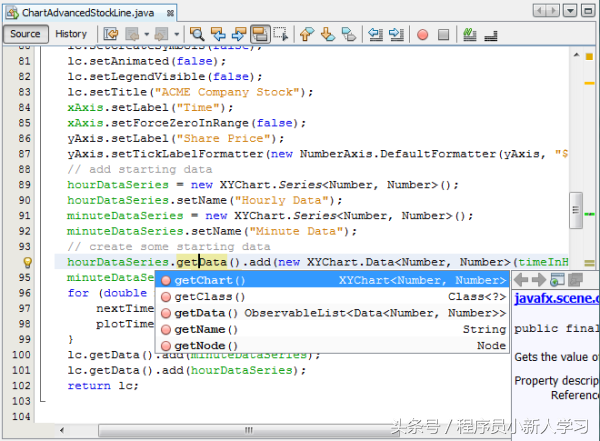The image size is (600, 441).
Task: Toggle highlight search results button
Action: 260,34
